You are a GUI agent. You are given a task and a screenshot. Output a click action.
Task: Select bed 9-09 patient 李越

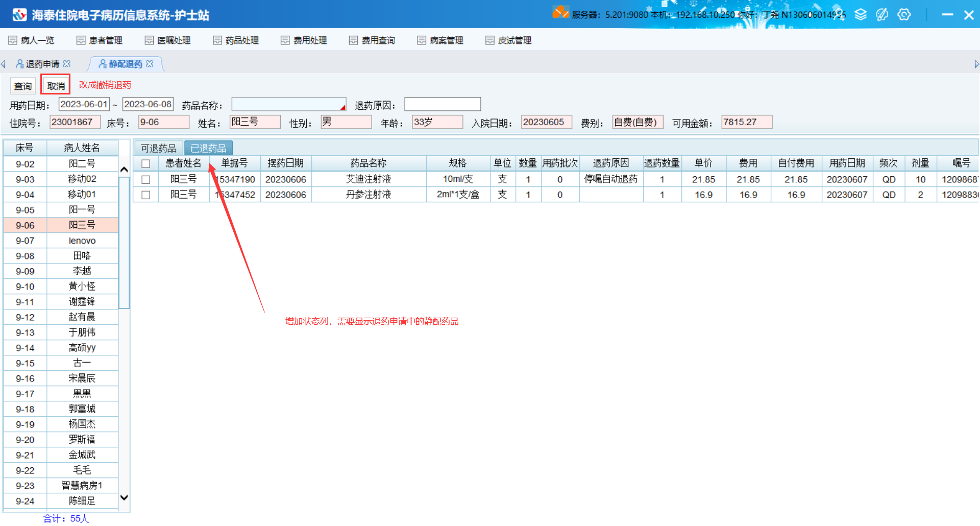61,271
